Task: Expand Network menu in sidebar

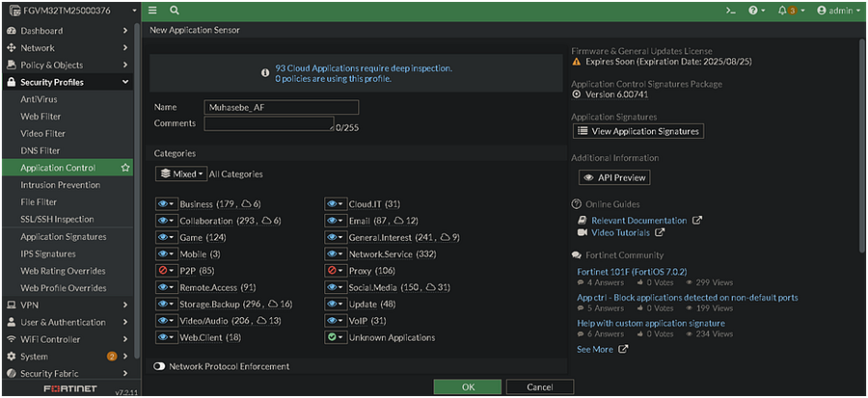Action: coord(67,48)
